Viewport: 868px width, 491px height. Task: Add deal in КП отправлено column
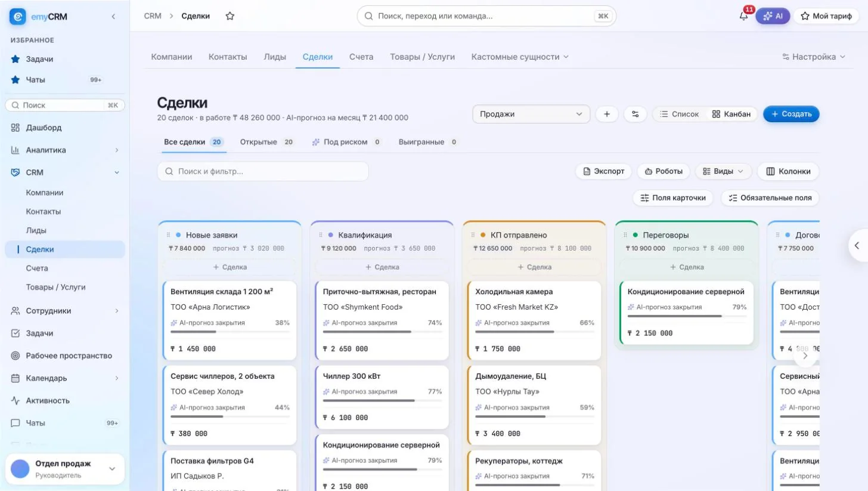point(534,267)
